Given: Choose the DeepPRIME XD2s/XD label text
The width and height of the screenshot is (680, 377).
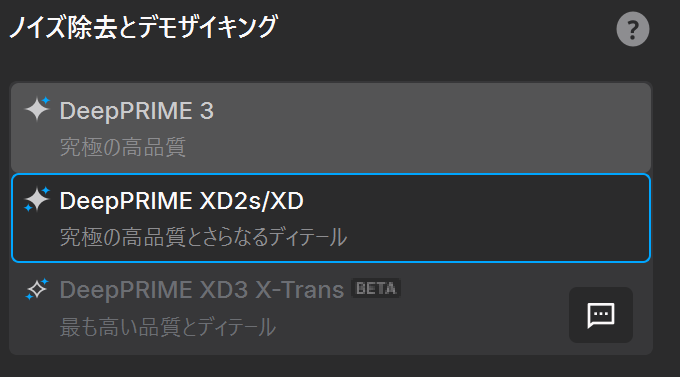Looking at the screenshot, I should point(182,201).
